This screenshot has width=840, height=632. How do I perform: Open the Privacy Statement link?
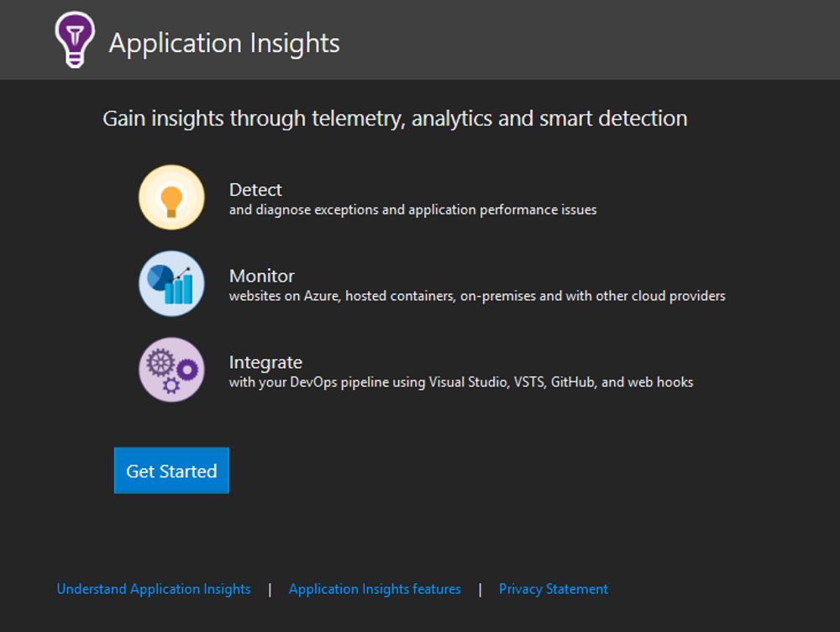point(554,589)
